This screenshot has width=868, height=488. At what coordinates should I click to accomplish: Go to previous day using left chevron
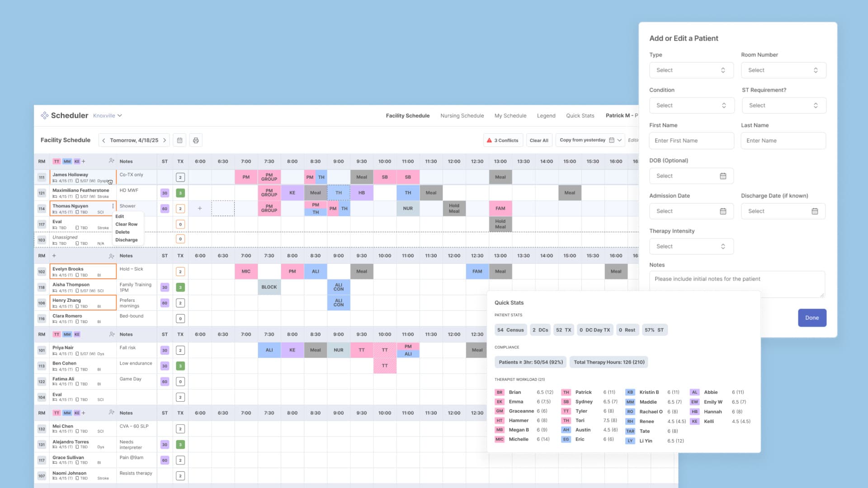(104, 141)
